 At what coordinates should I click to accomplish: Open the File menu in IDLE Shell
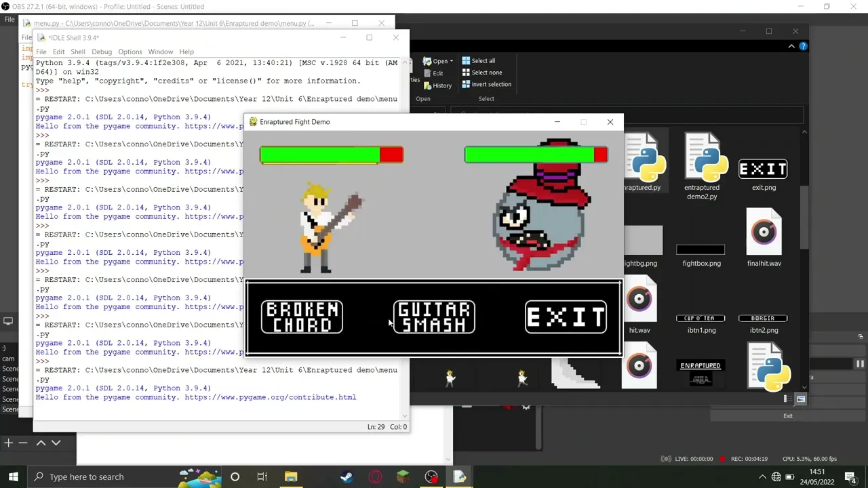pos(41,52)
